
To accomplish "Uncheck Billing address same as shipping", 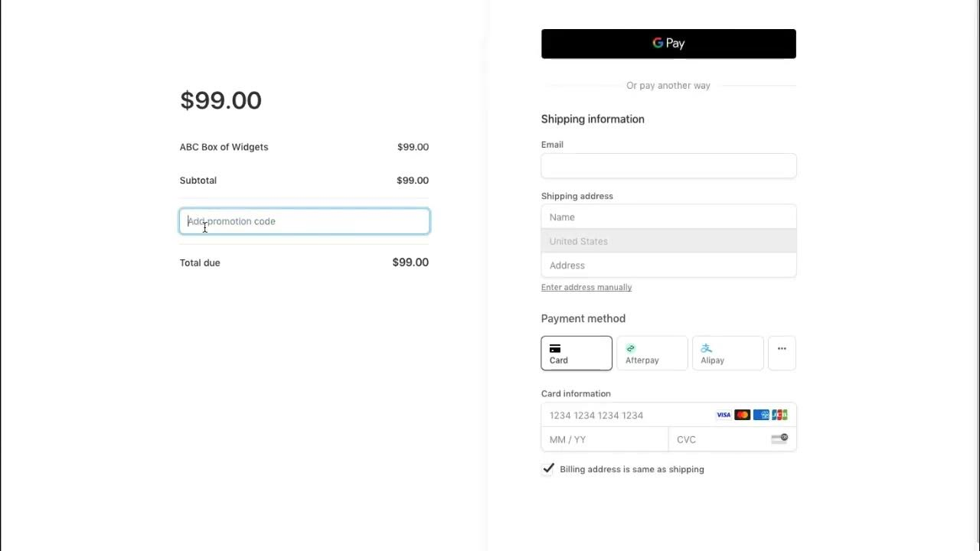I will 548,469.
